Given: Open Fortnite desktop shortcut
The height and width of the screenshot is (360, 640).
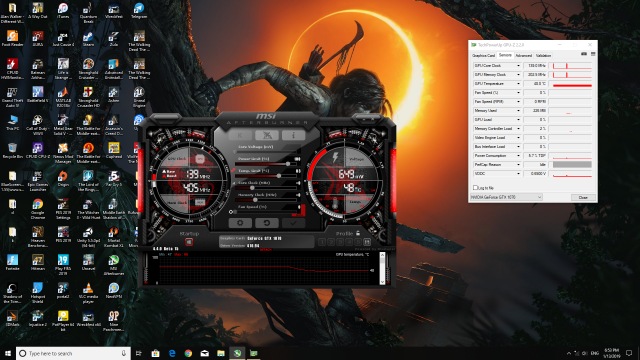Looking at the screenshot, I should click(12, 262).
